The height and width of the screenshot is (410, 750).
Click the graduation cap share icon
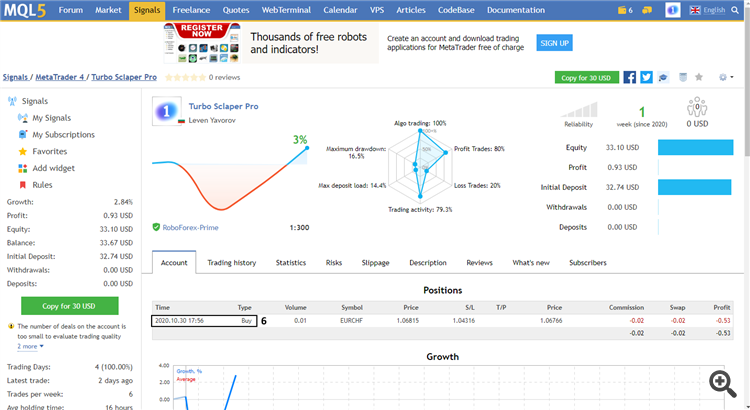coord(663,78)
